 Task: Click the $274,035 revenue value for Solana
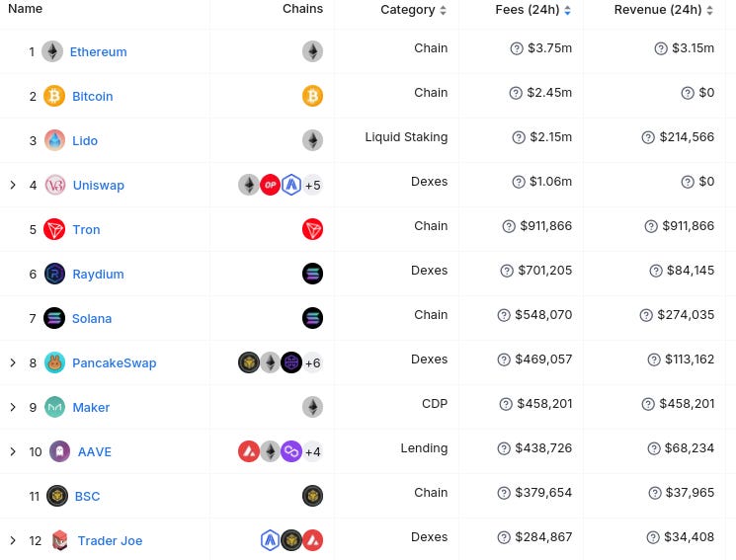(x=686, y=315)
